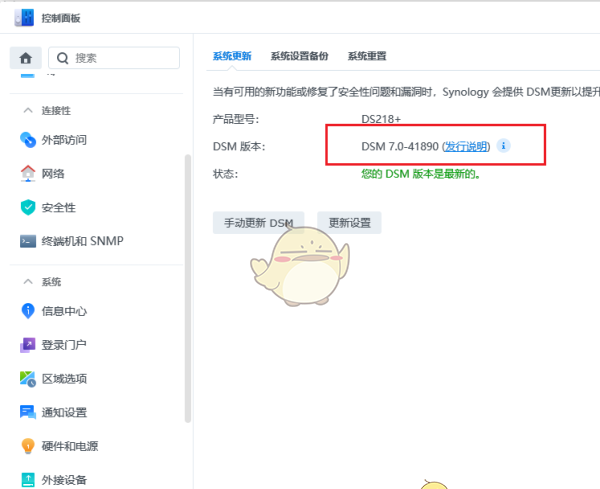Click the info icon beside DSM version
Screen dimensions: 600x489
(x=504, y=146)
